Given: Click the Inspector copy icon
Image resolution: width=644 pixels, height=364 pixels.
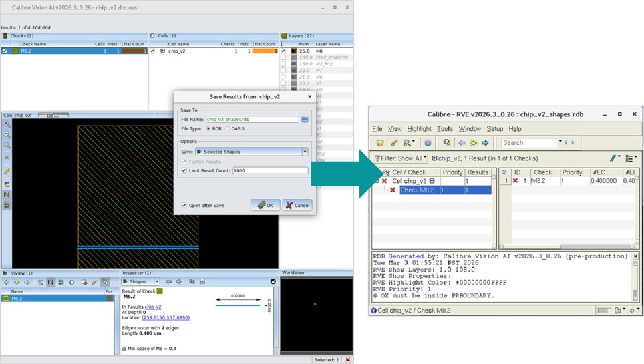Looking at the screenshot, I should (192, 282).
